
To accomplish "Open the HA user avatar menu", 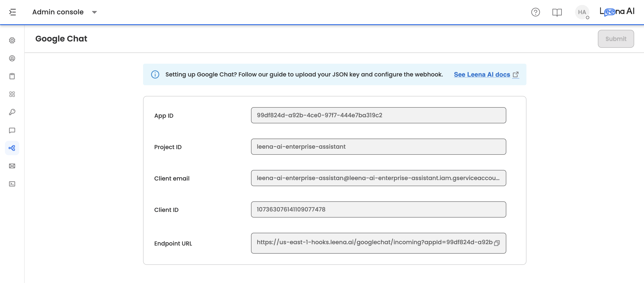I will coord(582,12).
